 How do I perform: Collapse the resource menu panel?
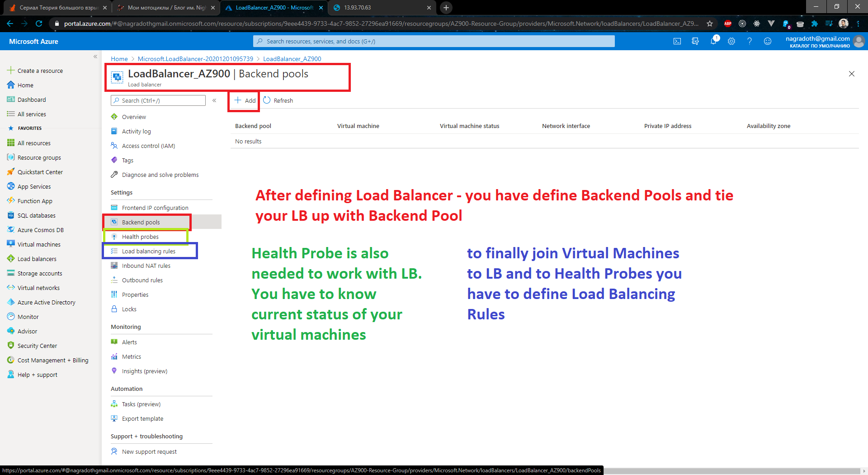pos(214,100)
